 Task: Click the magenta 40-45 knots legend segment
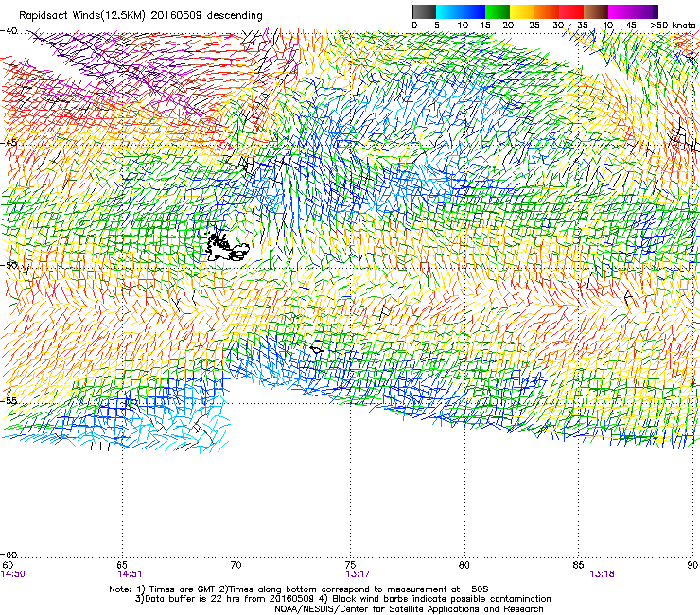tap(621, 11)
